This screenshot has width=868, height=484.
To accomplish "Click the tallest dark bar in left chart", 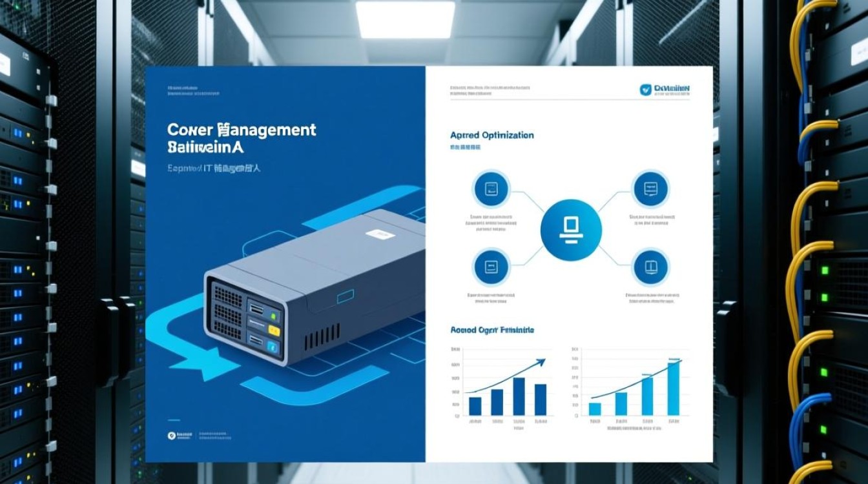I will 519,396.
